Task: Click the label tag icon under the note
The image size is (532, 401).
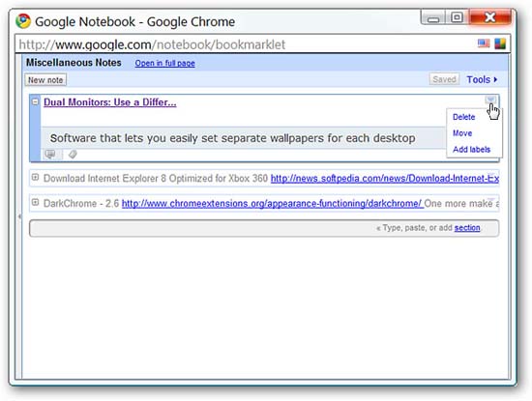Action: coord(73,155)
